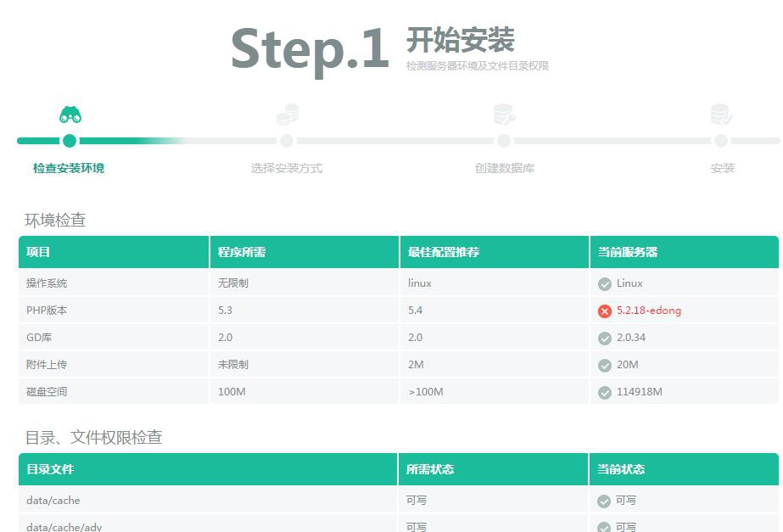Click the 目录、文件权限检查 section heading

pos(93,438)
